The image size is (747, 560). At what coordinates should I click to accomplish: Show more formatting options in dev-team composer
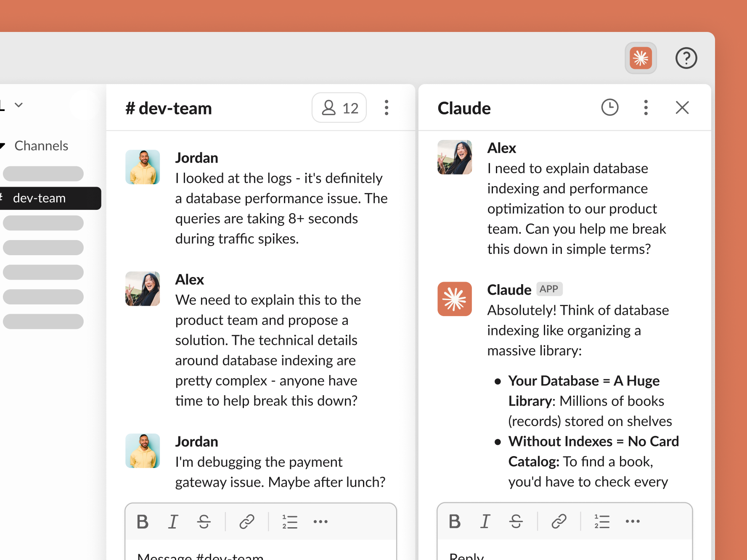[320, 522]
